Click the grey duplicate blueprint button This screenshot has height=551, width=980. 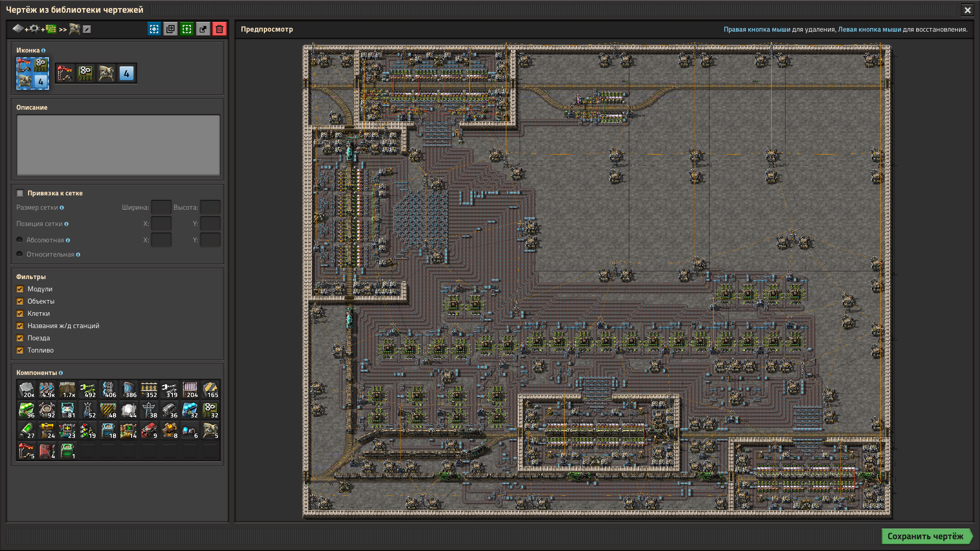pyautogui.click(x=170, y=29)
